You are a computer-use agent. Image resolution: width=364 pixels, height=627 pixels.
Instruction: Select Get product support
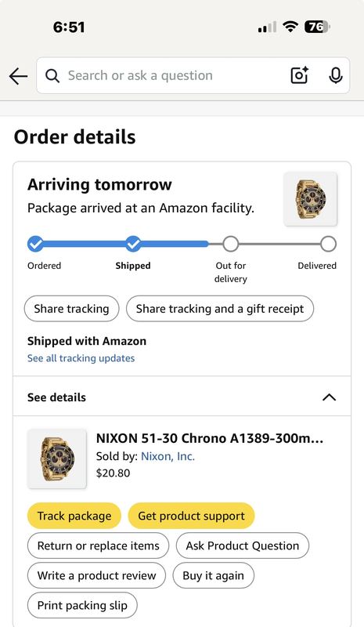[x=191, y=516]
